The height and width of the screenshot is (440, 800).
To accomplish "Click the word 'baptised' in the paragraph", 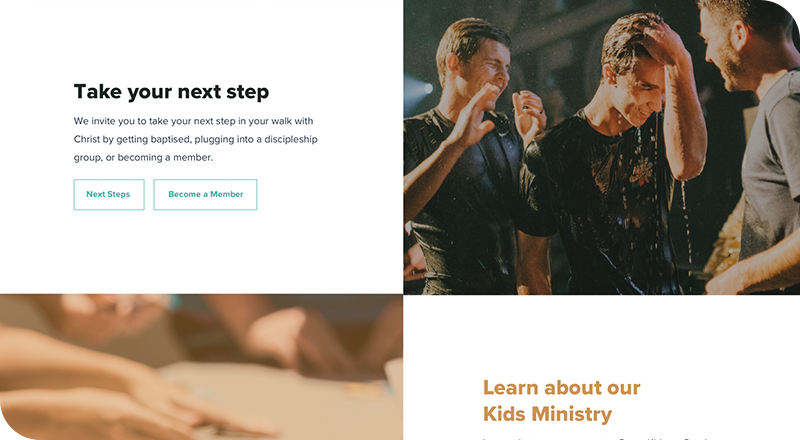I will point(170,139).
